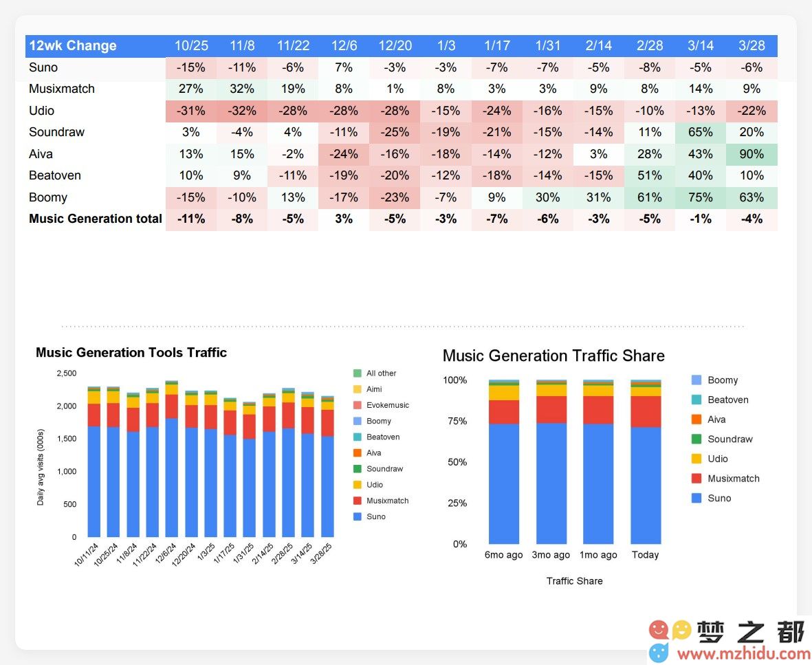Click the Soundraw row label in table
This screenshot has height=665, width=812.
coord(56,132)
